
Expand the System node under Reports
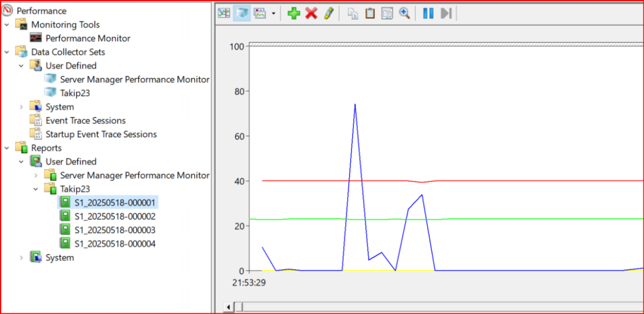click(21, 257)
